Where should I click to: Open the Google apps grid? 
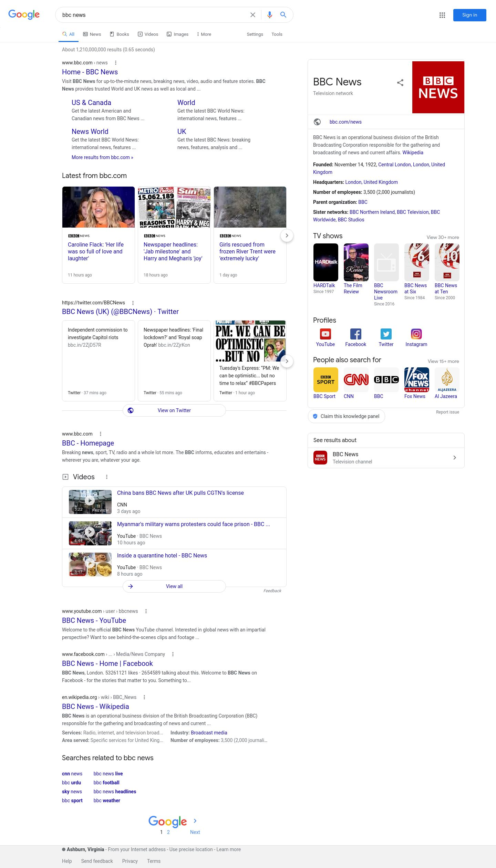pos(442,15)
